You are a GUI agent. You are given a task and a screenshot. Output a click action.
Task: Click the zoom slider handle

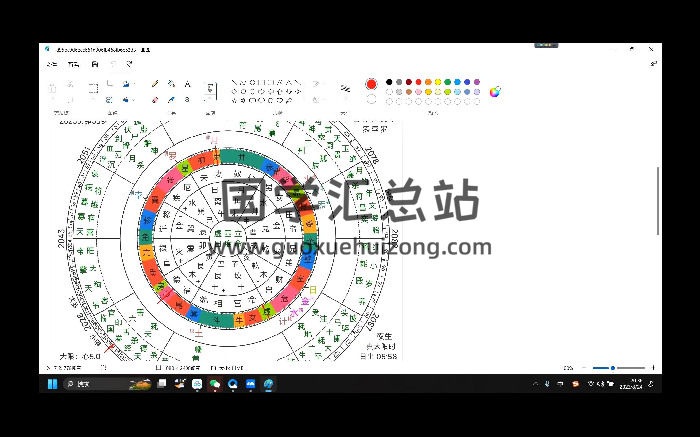tap(613, 368)
